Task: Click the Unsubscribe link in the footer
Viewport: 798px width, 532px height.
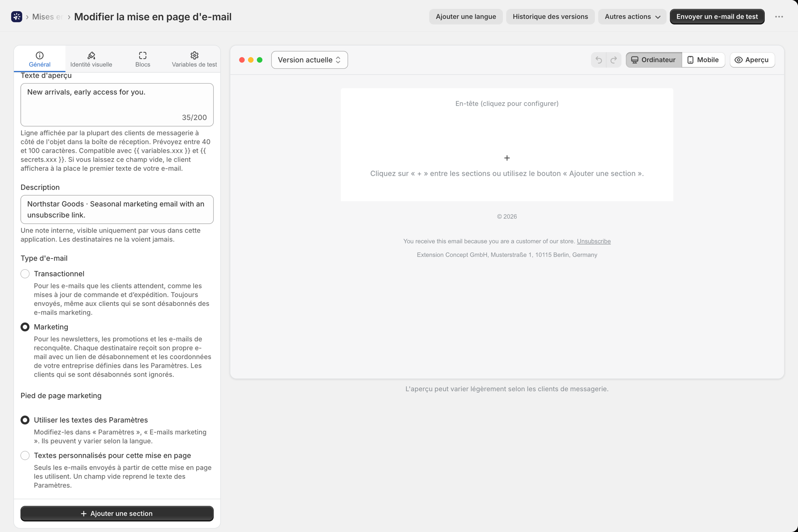Action: (x=594, y=241)
